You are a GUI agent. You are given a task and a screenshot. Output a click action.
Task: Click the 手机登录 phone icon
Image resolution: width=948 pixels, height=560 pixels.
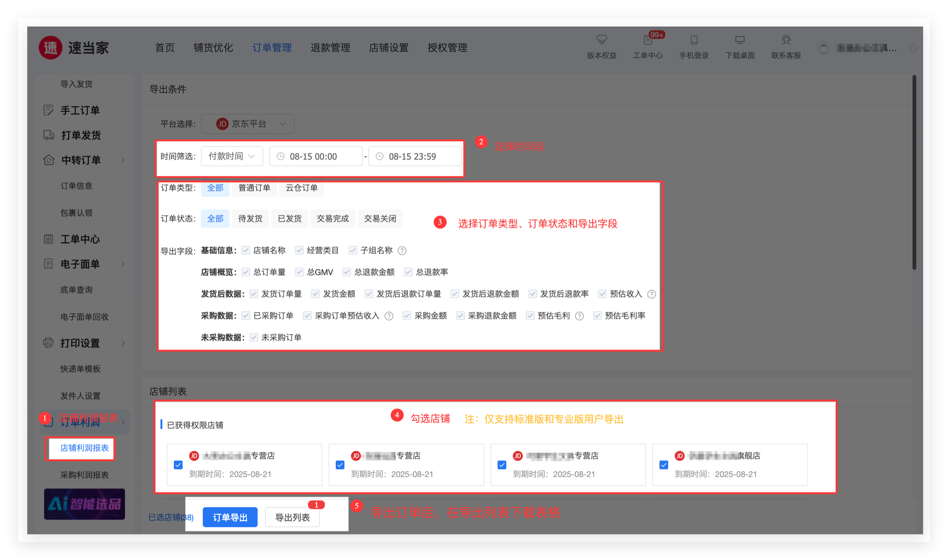(694, 40)
